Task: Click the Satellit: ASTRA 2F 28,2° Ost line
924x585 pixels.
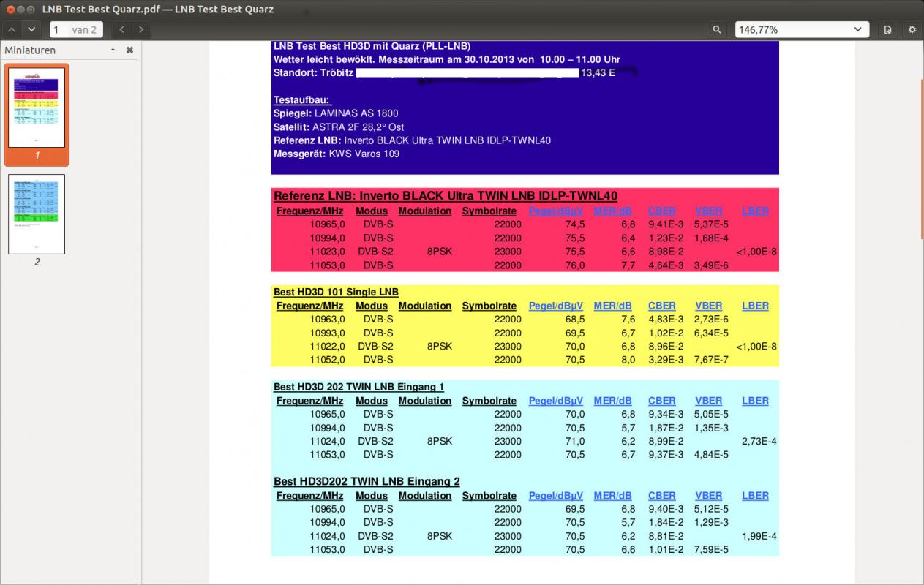Action: click(x=339, y=127)
